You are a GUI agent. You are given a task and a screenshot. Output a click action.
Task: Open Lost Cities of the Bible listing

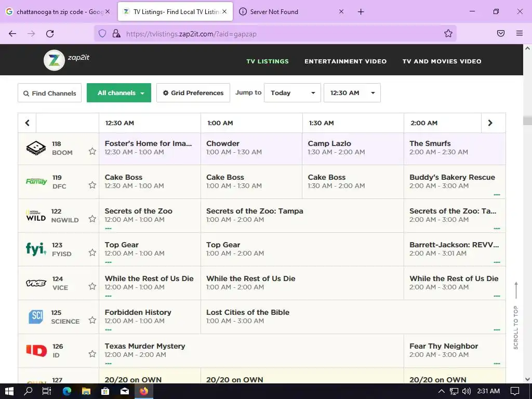pos(353,317)
